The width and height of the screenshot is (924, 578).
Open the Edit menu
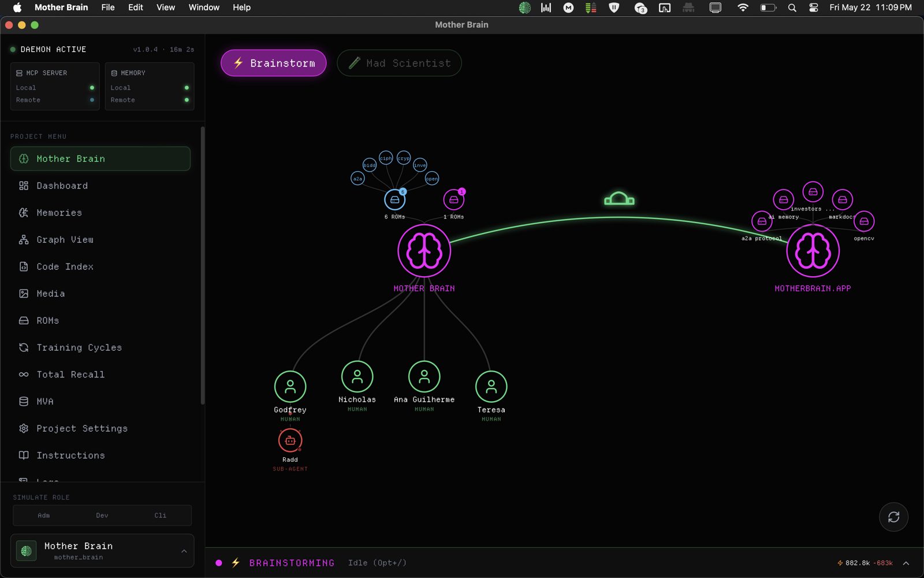coord(136,8)
